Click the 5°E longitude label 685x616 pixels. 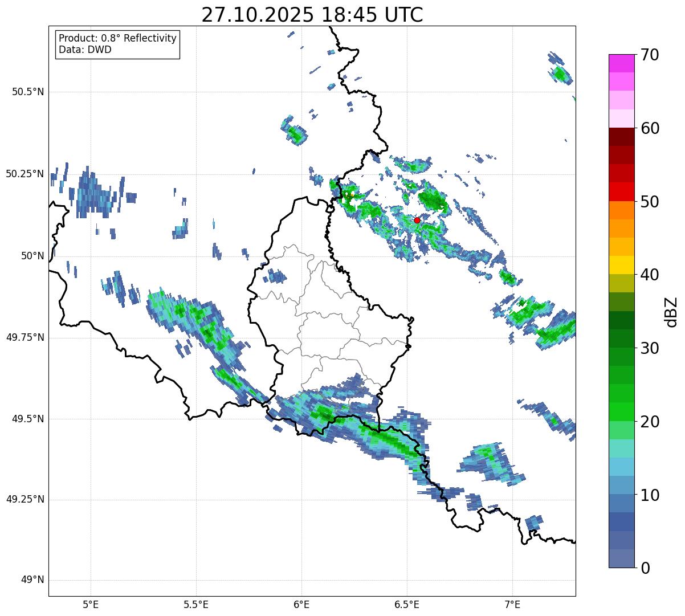[91, 605]
